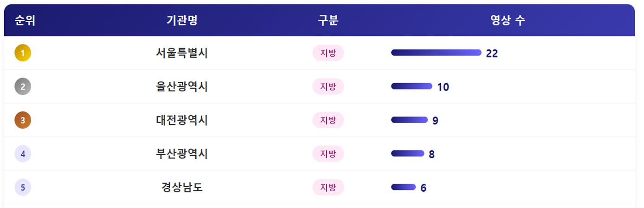The width and height of the screenshot is (644, 208).
Task: Click the 지방 tag beside 경상남도
Action: point(328,187)
